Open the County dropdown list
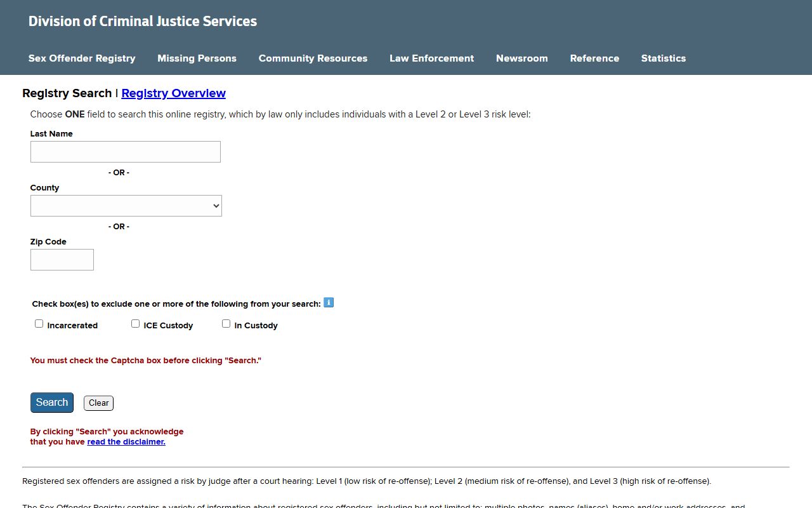 126,206
